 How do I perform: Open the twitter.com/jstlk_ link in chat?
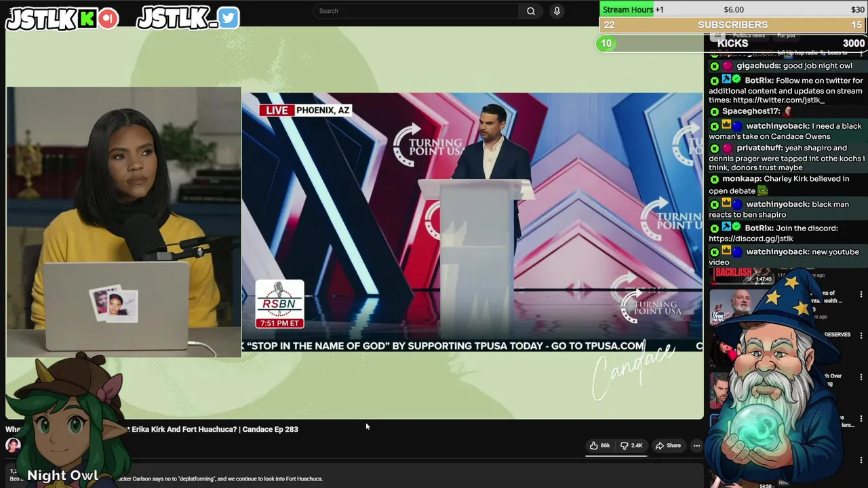(x=778, y=100)
